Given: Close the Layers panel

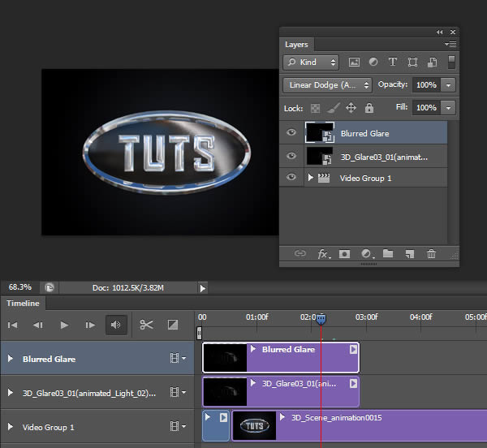Looking at the screenshot, I should 453,32.
